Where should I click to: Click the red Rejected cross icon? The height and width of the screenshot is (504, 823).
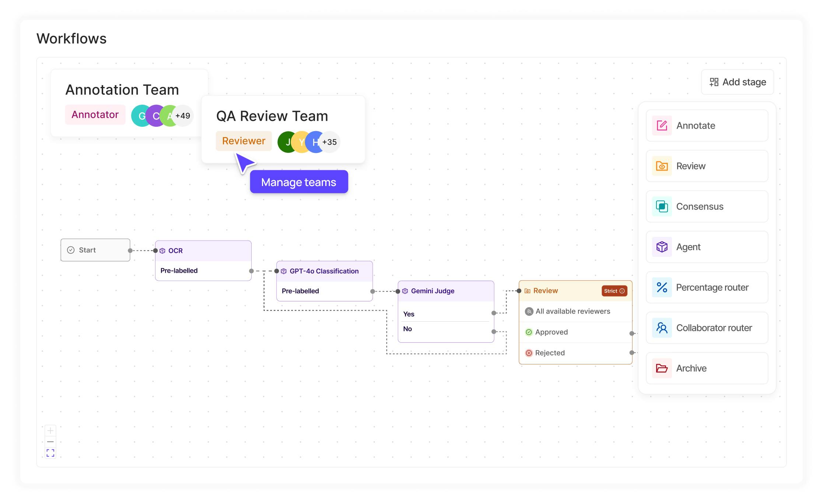(x=529, y=353)
